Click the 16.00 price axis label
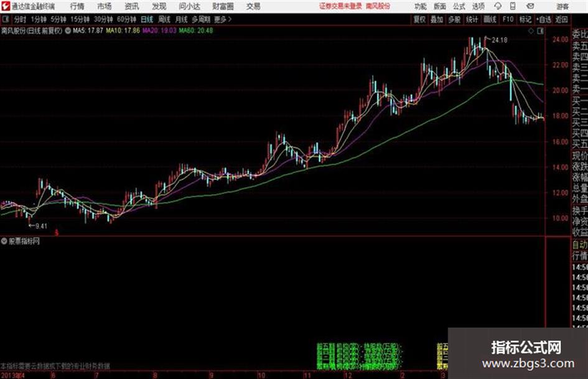This screenshot has height=379, width=588. tap(560, 142)
